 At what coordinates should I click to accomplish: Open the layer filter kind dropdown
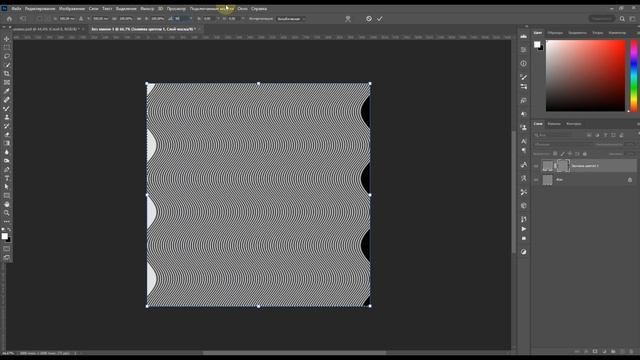click(x=559, y=135)
